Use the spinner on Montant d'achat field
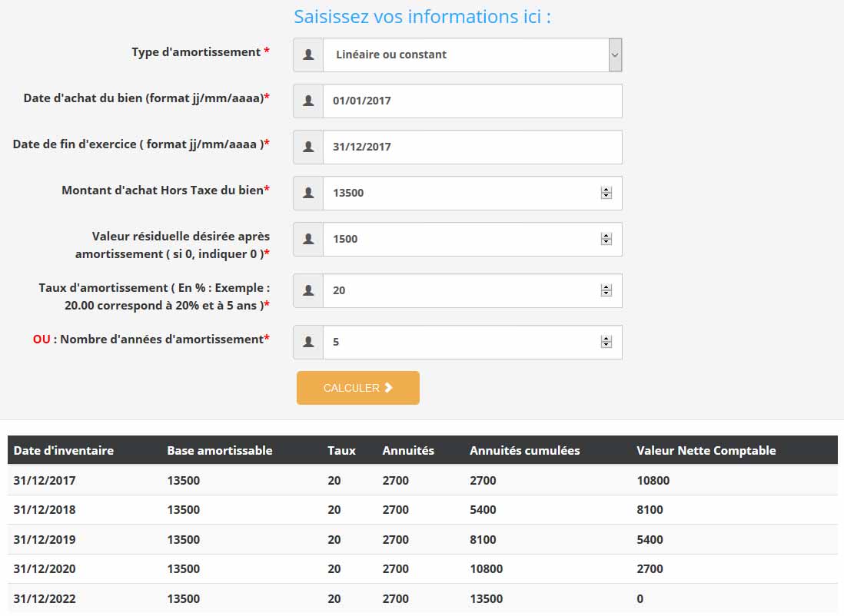Image resolution: width=844 pixels, height=616 pixels. (x=606, y=193)
